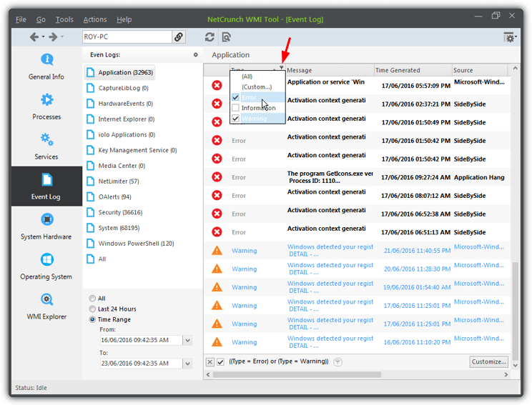Sort by the Time Generated column header

[413, 70]
